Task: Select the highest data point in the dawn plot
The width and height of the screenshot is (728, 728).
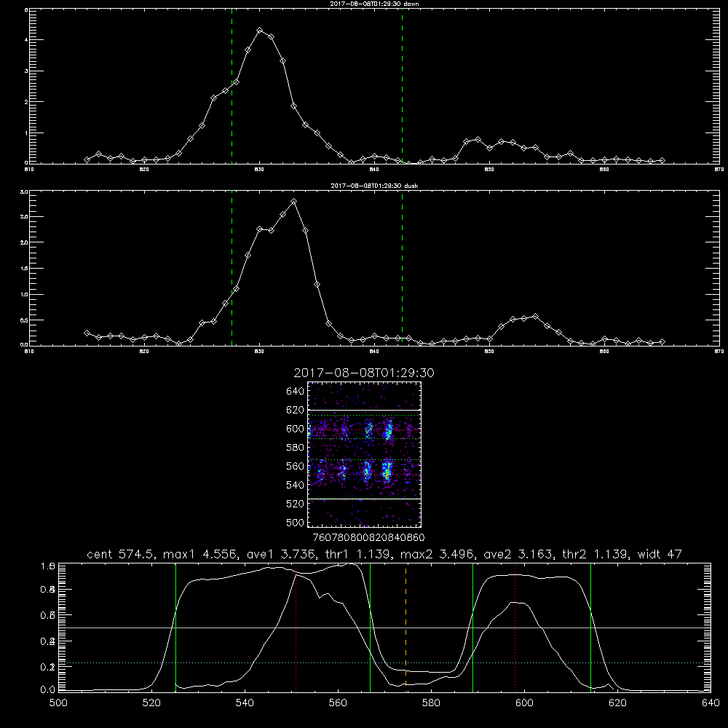Action: pos(260,30)
